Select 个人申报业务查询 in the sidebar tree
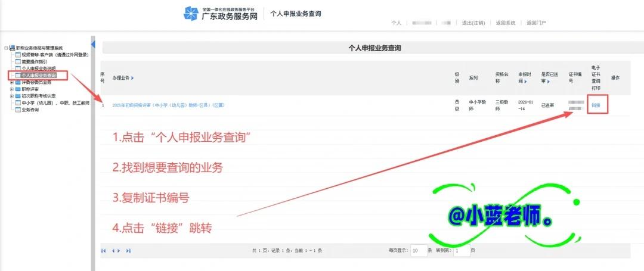This screenshot has height=271, width=644. tap(39, 76)
